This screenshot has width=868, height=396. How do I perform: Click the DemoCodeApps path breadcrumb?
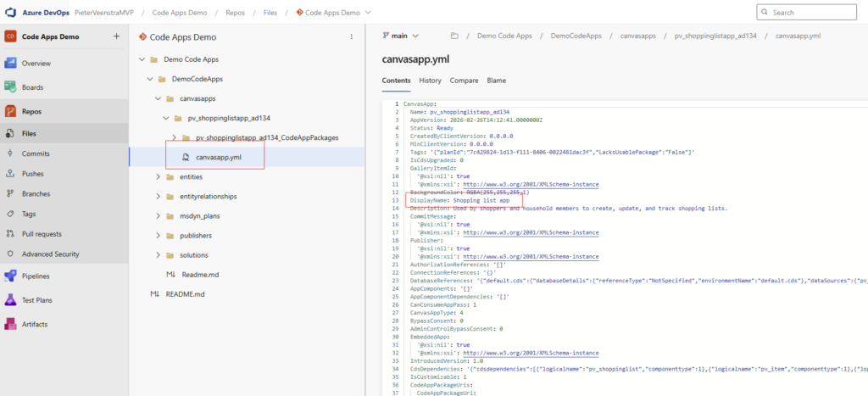[x=576, y=36]
